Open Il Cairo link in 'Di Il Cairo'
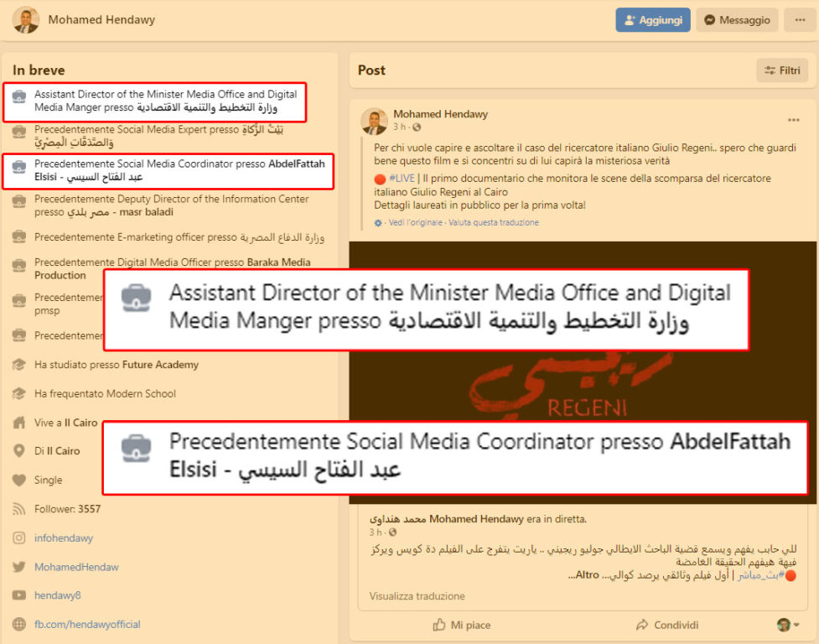819x644 pixels. pos(63,451)
